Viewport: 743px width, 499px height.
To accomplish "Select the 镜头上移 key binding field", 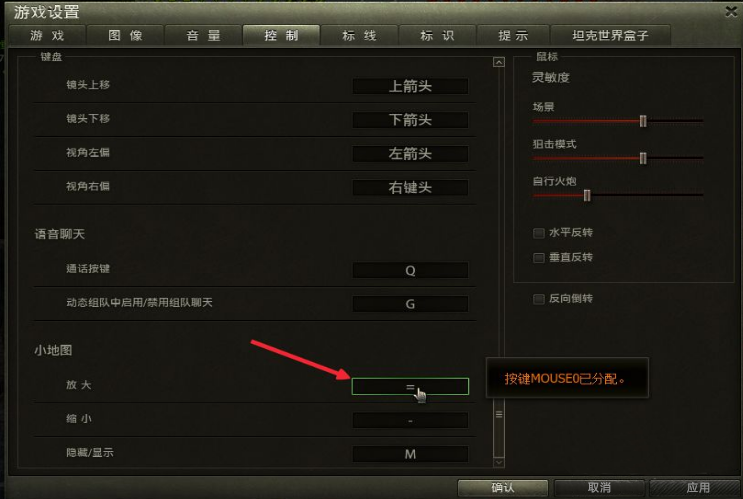I will click(410, 86).
